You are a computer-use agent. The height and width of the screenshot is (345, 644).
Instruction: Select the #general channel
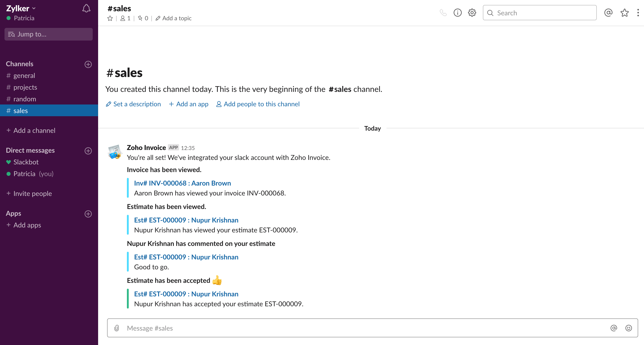pos(24,75)
